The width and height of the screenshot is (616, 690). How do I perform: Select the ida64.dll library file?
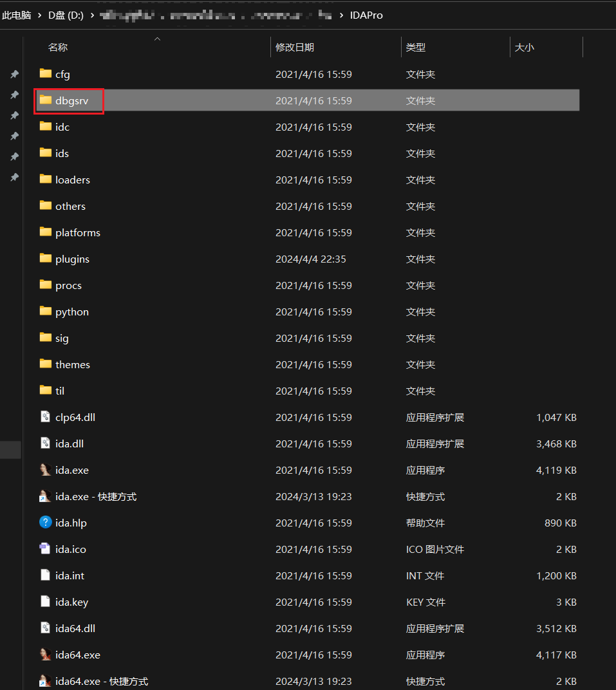[75, 628]
